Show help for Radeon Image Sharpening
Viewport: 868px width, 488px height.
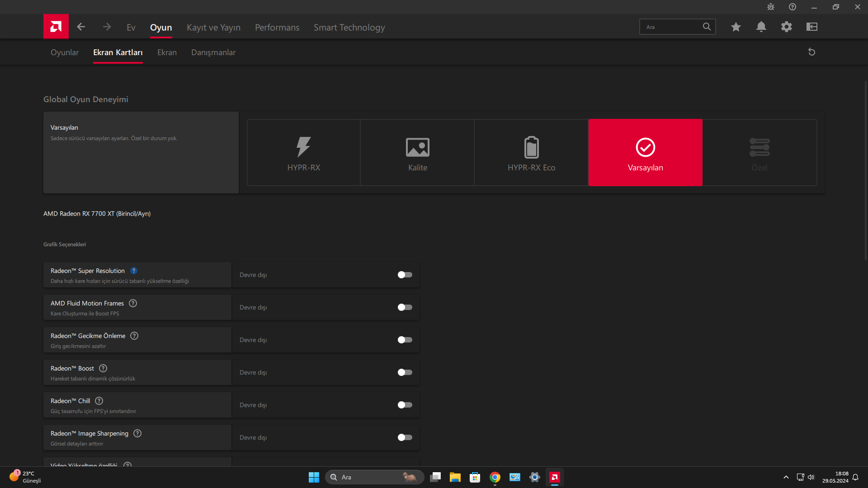coord(137,433)
